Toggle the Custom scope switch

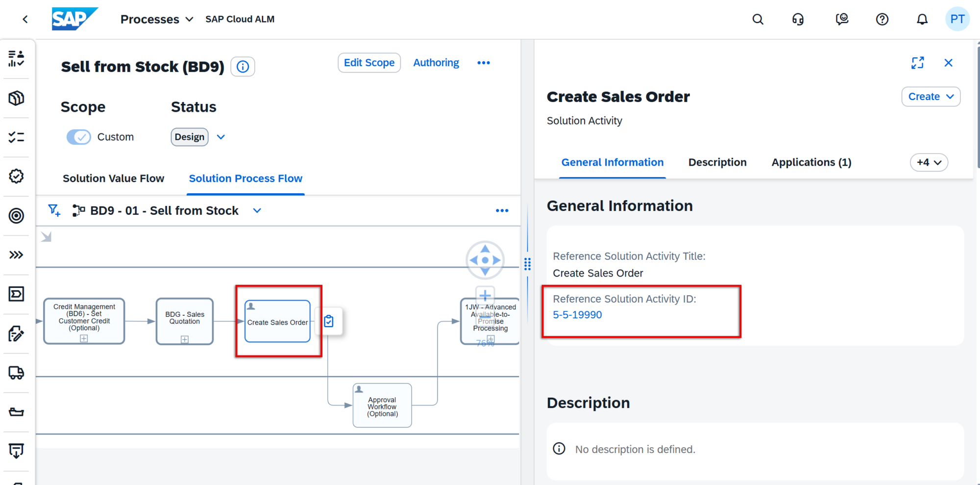click(x=79, y=137)
